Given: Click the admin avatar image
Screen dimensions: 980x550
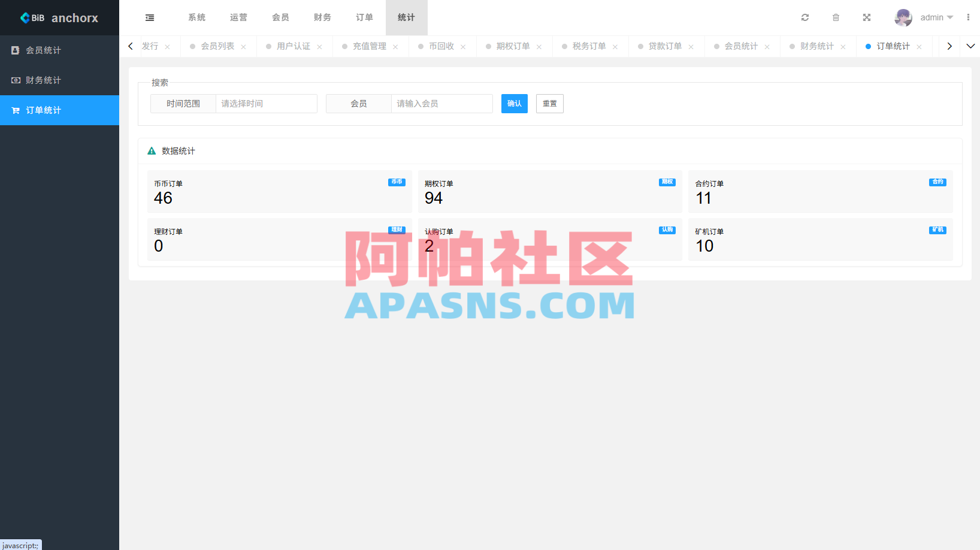Looking at the screenshot, I should tap(903, 17).
